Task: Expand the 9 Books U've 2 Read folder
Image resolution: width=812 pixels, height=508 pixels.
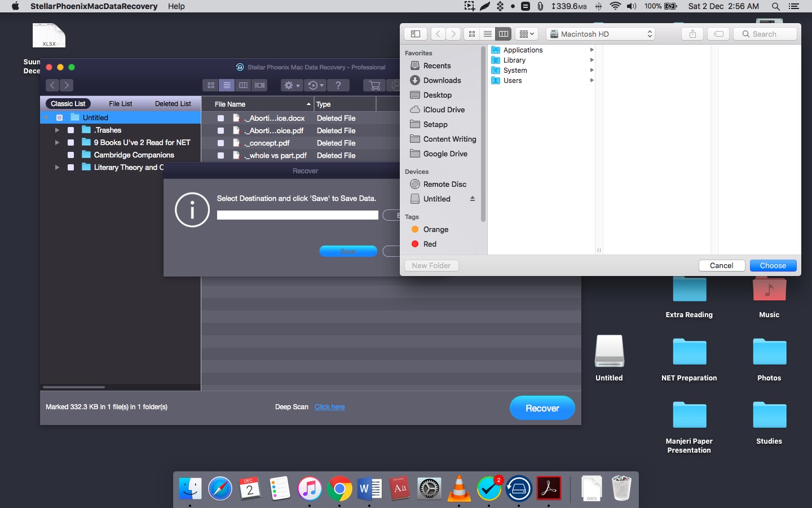Action: point(57,142)
